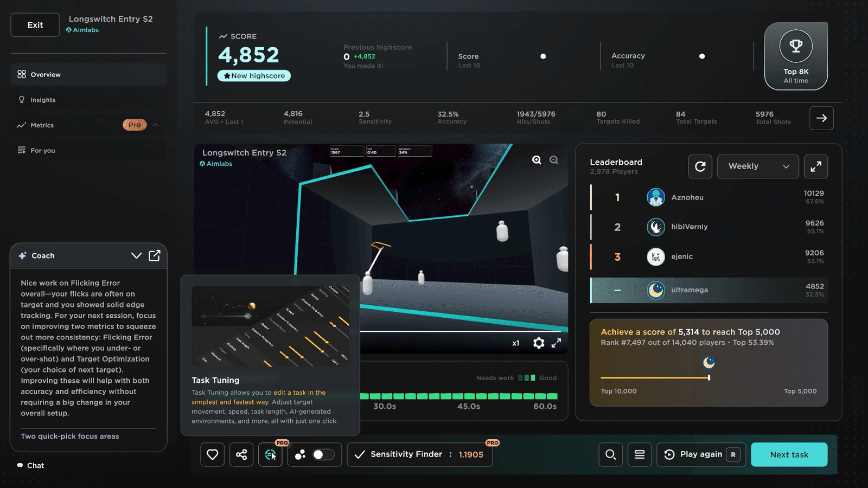
Task: Select ejenic in the leaderboard
Action: click(x=709, y=256)
